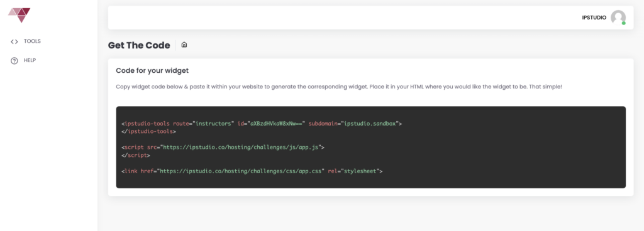Click the widget id value aXBzdHVkaW8xNw==
This screenshot has height=231, width=644.
[276, 123]
